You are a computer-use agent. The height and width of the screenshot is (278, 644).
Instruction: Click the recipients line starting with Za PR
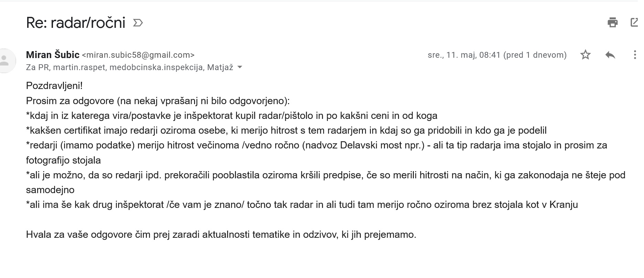(129, 67)
